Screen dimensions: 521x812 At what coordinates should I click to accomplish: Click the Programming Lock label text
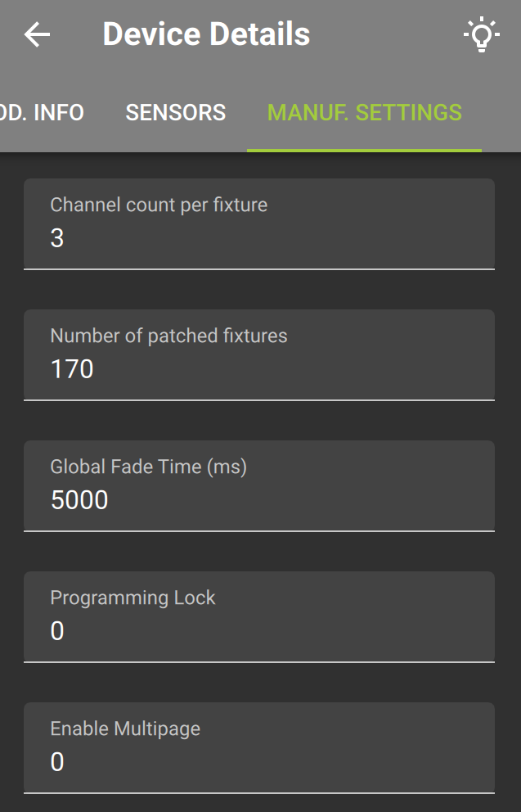(x=132, y=598)
